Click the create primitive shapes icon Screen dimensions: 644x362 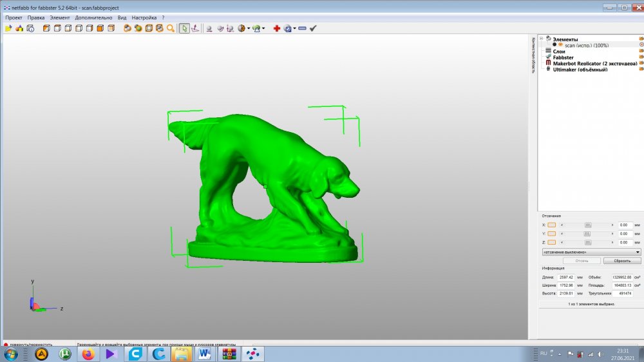point(19,28)
